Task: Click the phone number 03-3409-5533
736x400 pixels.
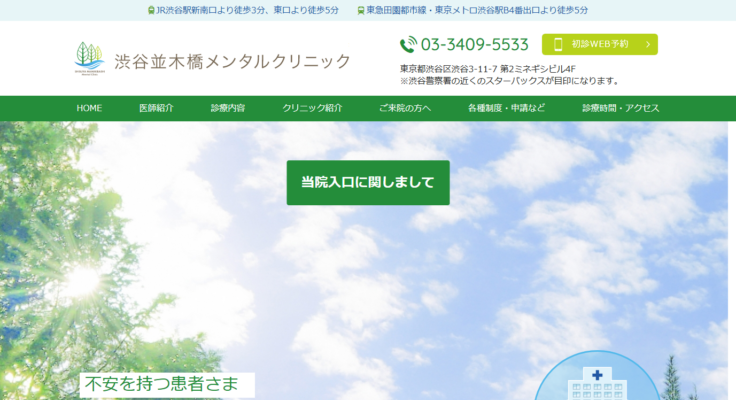Action: pyautogui.click(x=474, y=44)
